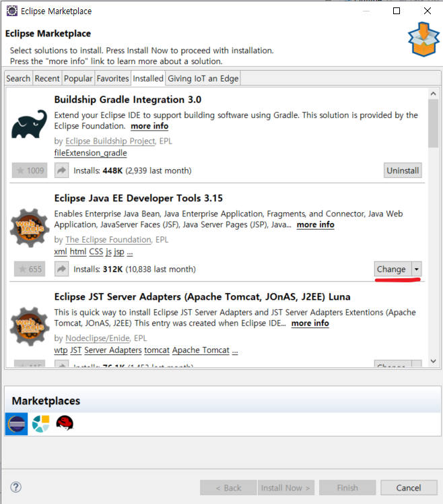Switch to the Recent tab

pos(47,78)
